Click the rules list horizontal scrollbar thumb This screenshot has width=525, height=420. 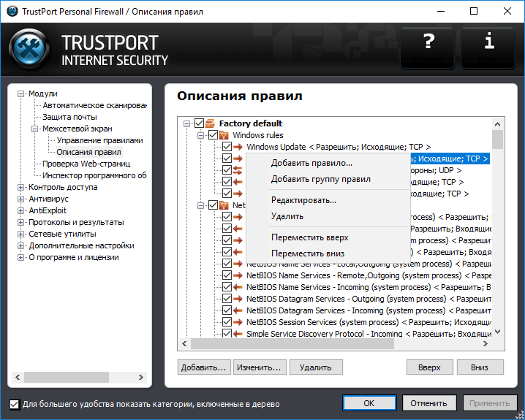pyautogui.click(x=292, y=343)
